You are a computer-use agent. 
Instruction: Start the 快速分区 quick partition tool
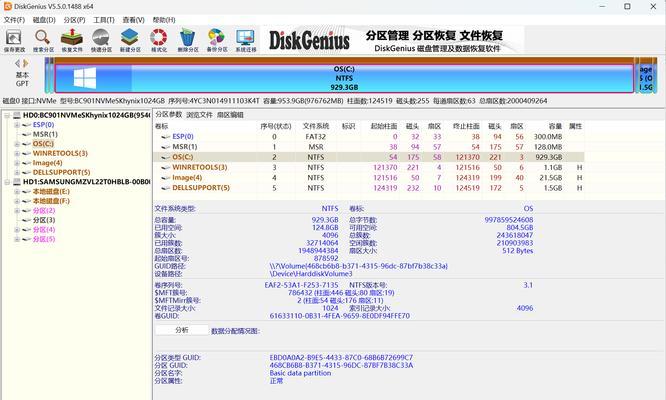tap(101, 40)
